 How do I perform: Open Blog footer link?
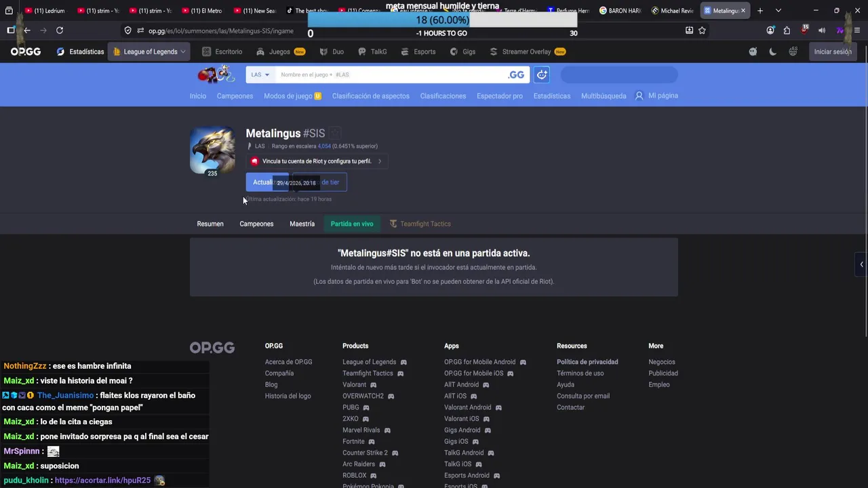271,384
